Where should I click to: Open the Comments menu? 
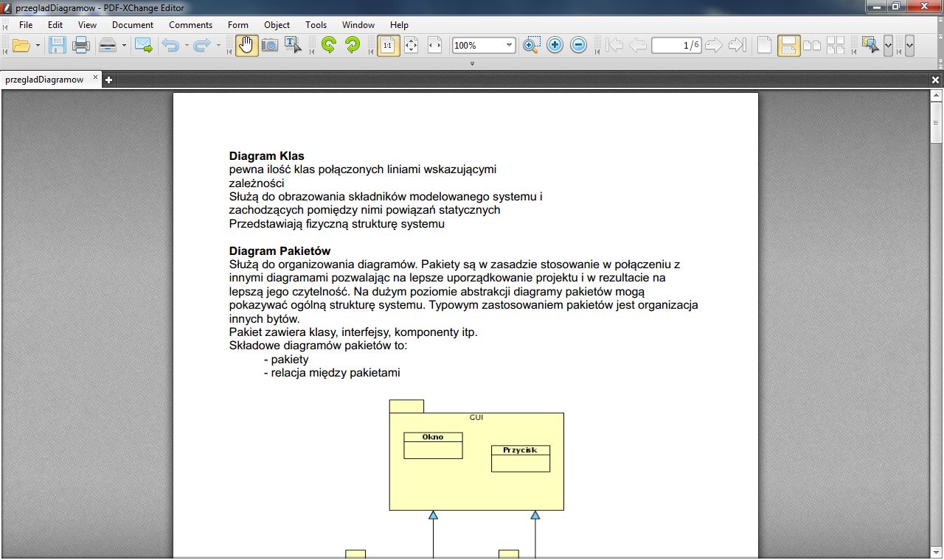[190, 25]
